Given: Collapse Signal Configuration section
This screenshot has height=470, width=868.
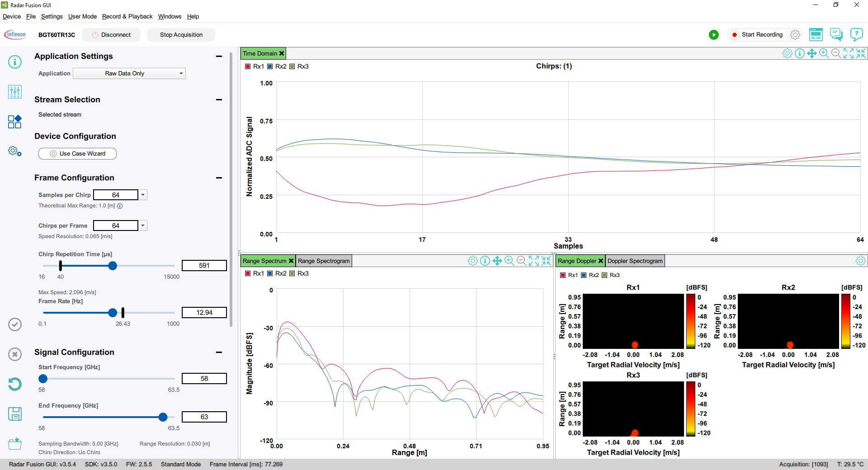Looking at the screenshot, I should coord(219,352).
